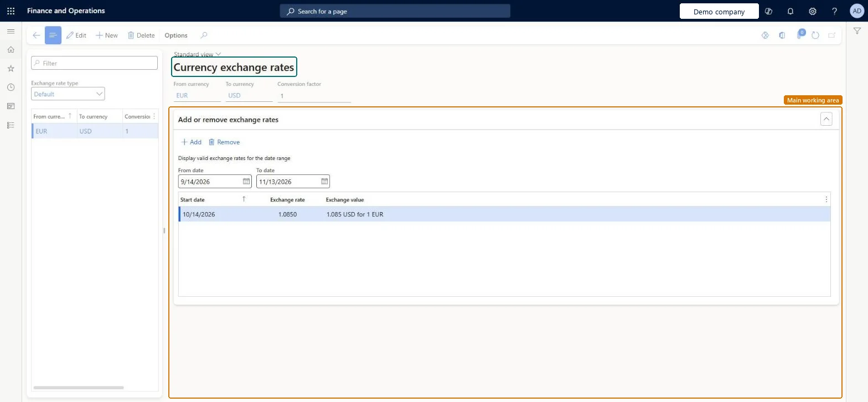Select EUR row in currency list
Screen dimensions: 868x402
pos(95,131)
